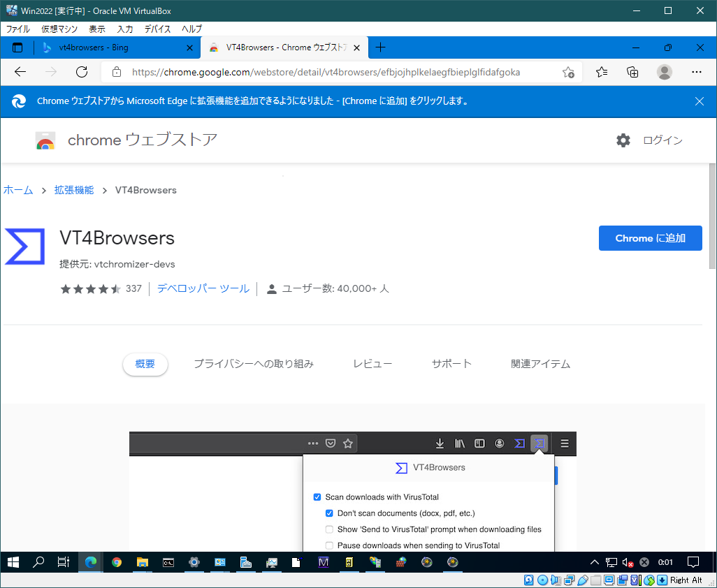This screenshot has width=717, height=588.
Task: Open the Windows notification center
Action: pos(693,562)
